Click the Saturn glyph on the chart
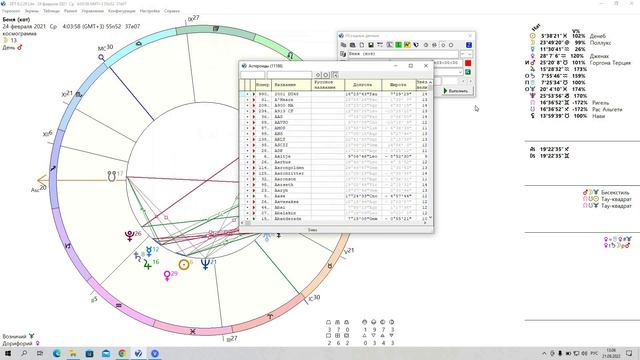Image resolution: width=640 pixels, height=360 pixels. tap(137, 256)
